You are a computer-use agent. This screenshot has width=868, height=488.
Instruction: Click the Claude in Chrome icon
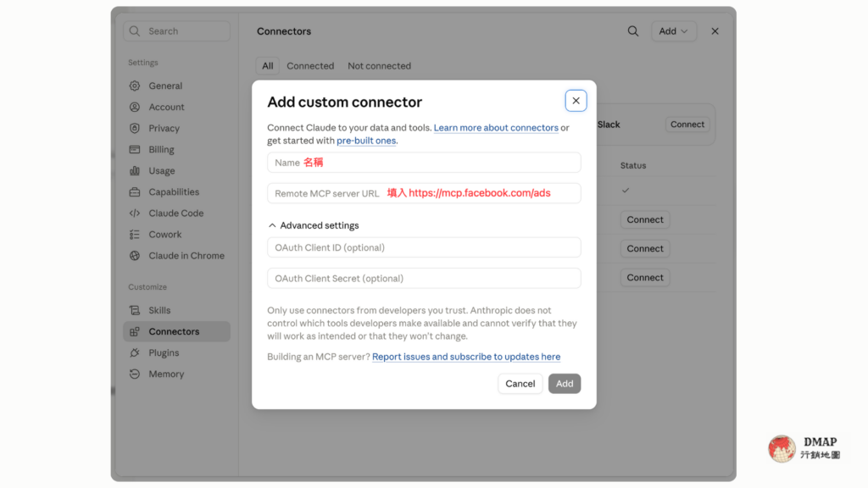[x=135, y=256]
